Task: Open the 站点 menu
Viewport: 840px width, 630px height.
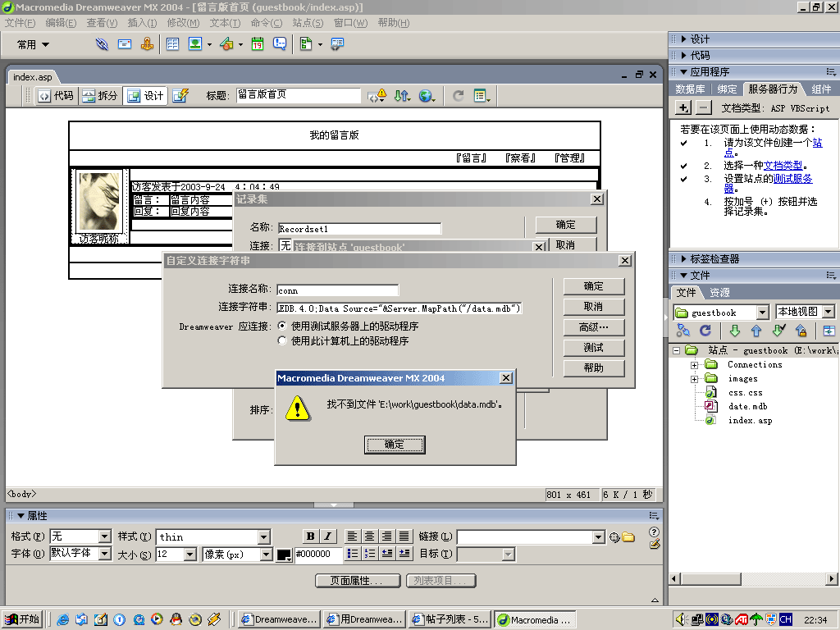Action: coord(308,23)
